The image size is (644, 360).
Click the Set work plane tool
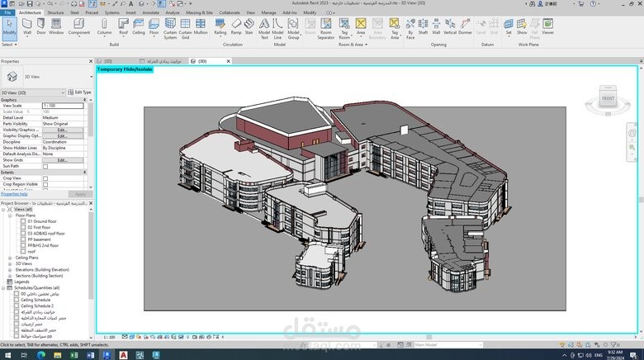509,26
